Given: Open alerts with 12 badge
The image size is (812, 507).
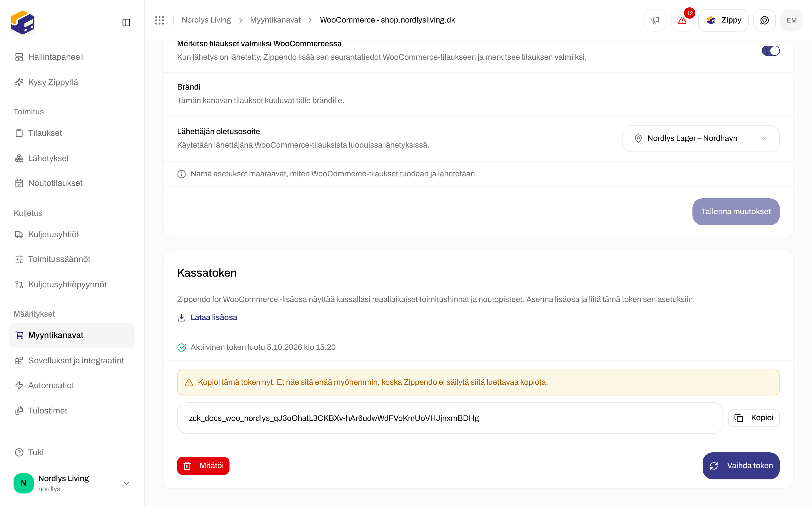Looking at the screenshot, I should (682, 20).
